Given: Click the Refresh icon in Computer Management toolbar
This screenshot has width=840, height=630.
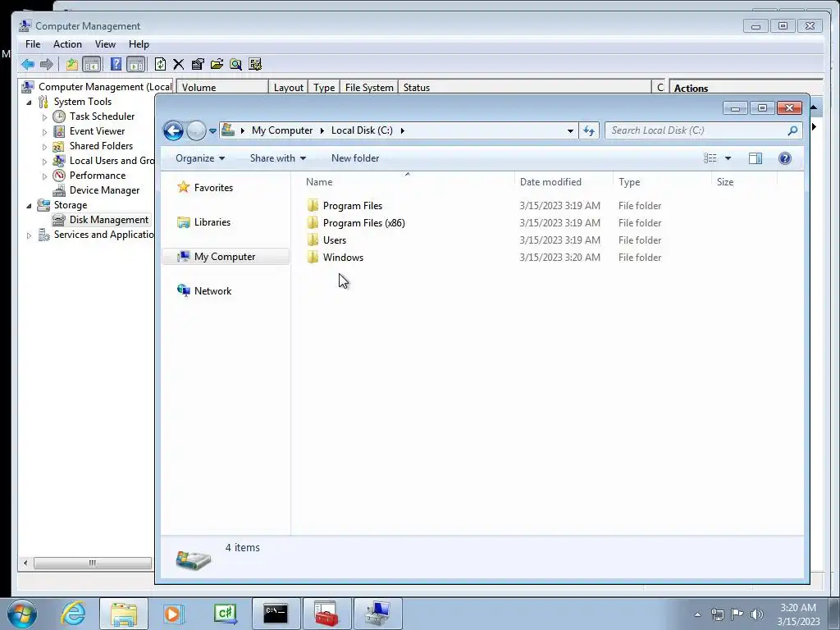Looking at the screenshot, I should 160,65.
